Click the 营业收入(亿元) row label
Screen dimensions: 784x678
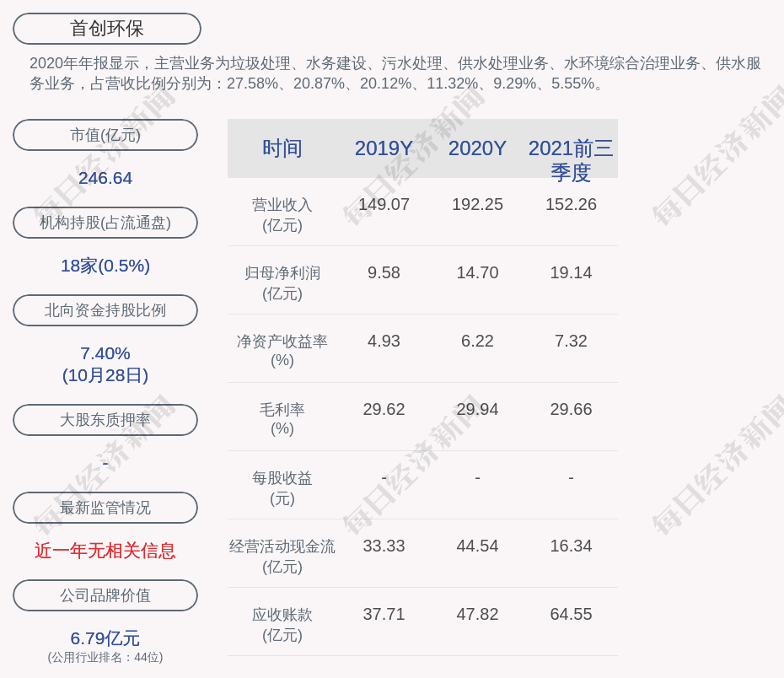(282, 215)
